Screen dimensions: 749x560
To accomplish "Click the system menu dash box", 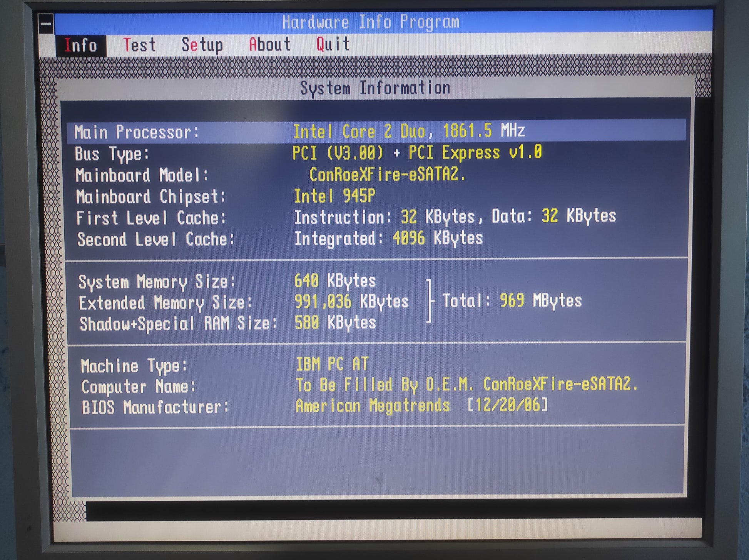I will tap(46, 24).
